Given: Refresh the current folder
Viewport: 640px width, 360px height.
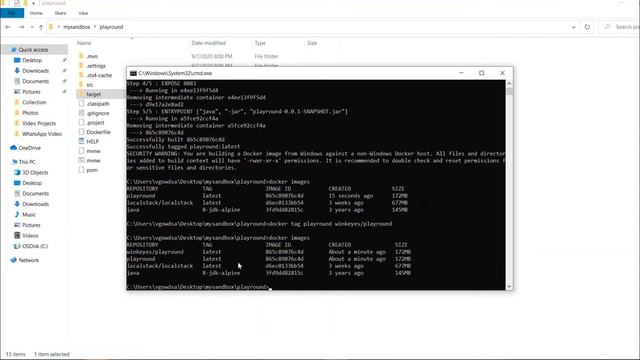Looking at the screenshot, I should (x=587, y=27).
